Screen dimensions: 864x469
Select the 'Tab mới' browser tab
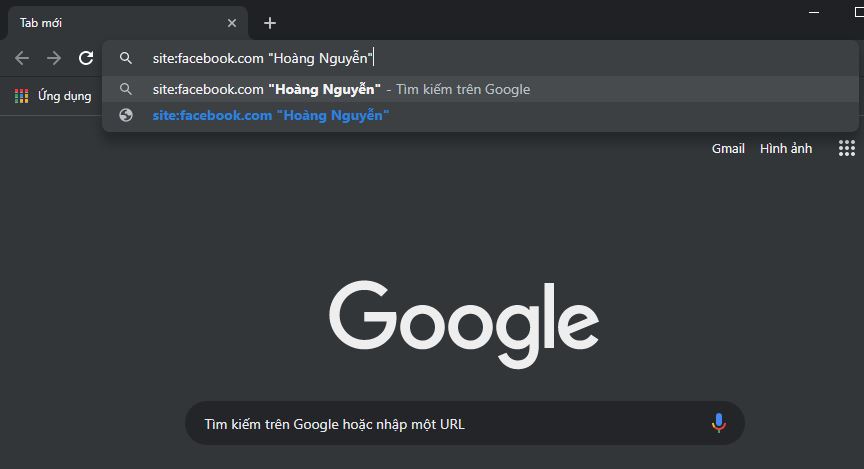(x=128, y=23)
